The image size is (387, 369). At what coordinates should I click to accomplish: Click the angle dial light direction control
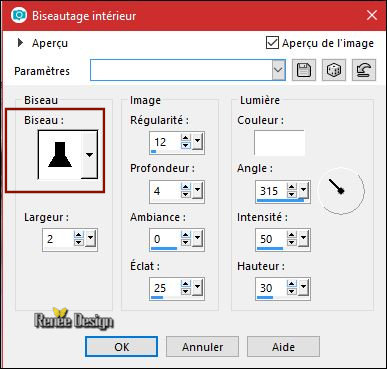[341, 191]
